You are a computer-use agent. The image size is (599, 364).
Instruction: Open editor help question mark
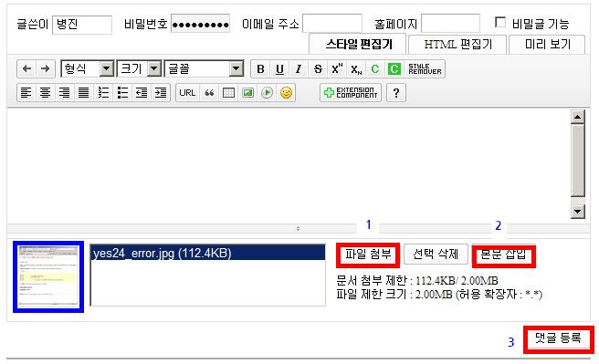pos(396,93)
